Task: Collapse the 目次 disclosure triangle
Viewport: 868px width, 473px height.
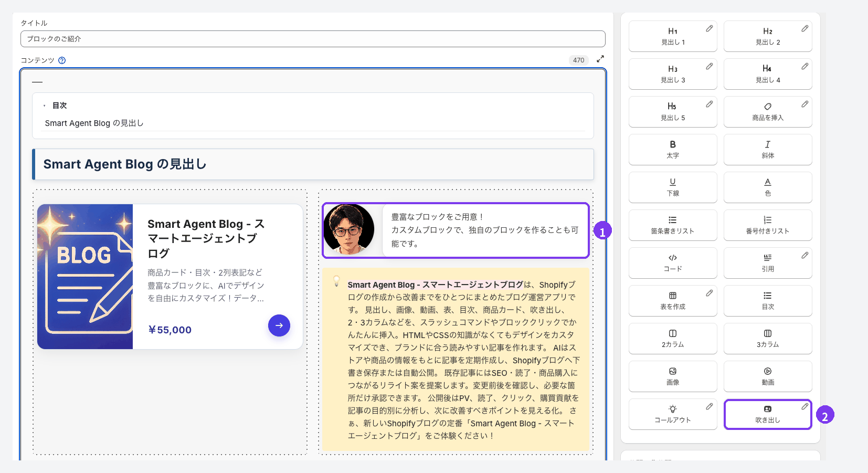Action: pyautogui.click(x=45, y=106)
